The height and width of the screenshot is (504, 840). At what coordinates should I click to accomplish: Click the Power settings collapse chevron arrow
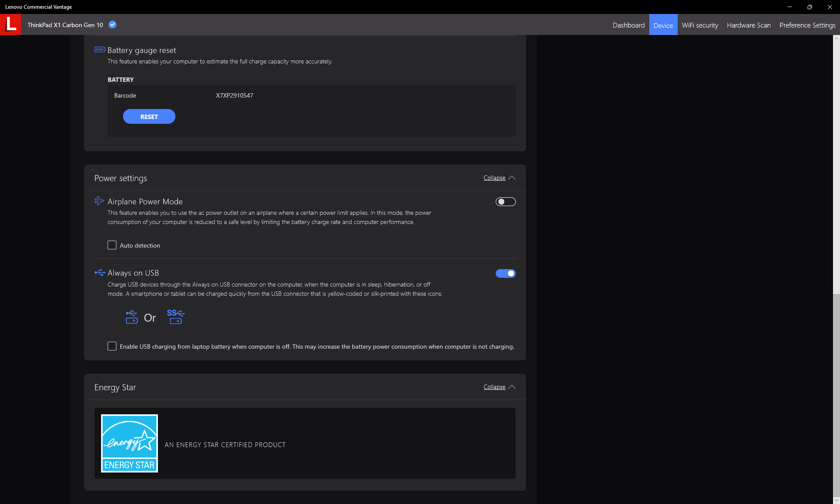pyautogui.click(x=512, y=178)
